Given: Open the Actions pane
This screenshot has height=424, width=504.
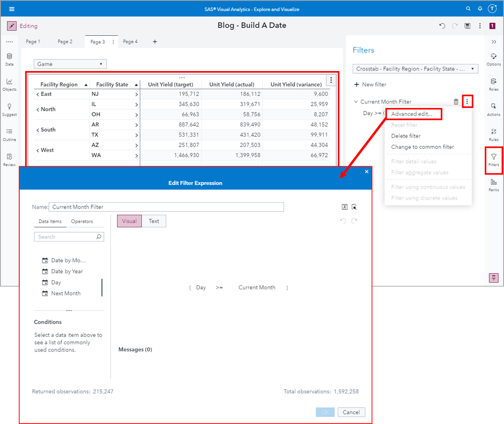Looking at the screenshot, I should tap(494, 110).
